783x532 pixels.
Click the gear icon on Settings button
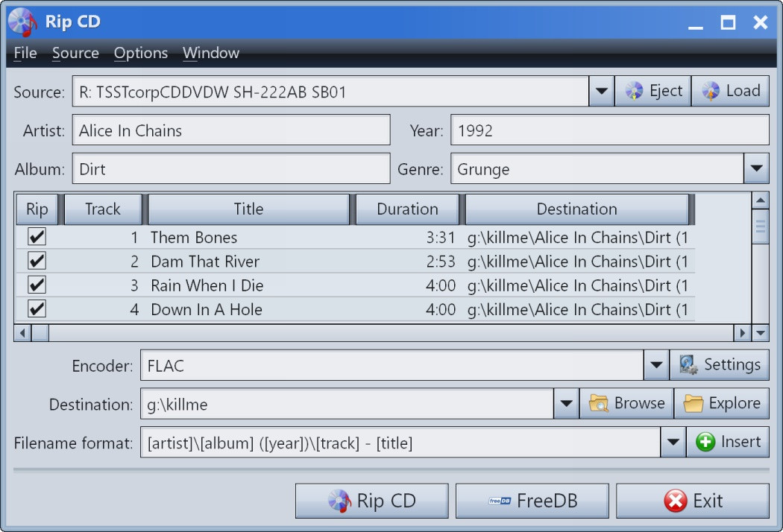(688, 365)
